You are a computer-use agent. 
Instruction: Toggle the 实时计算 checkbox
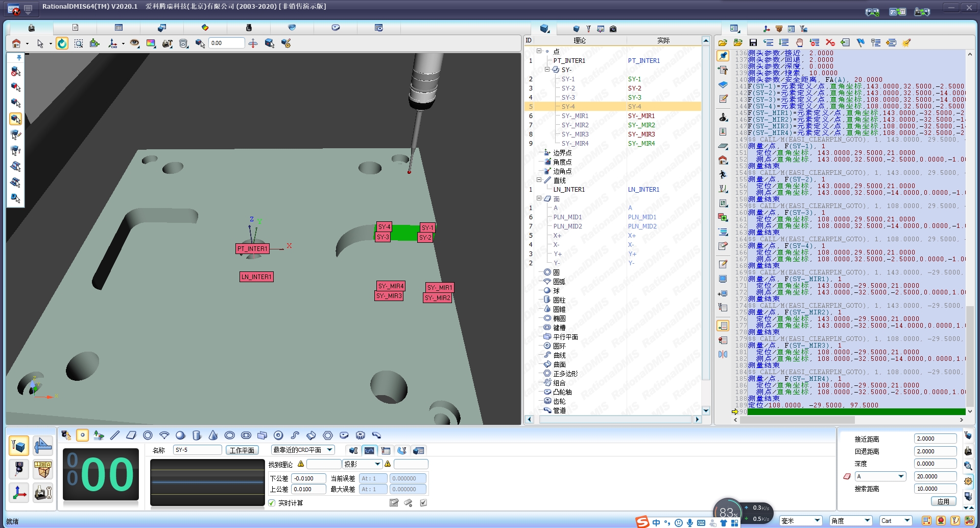point(272,503)
